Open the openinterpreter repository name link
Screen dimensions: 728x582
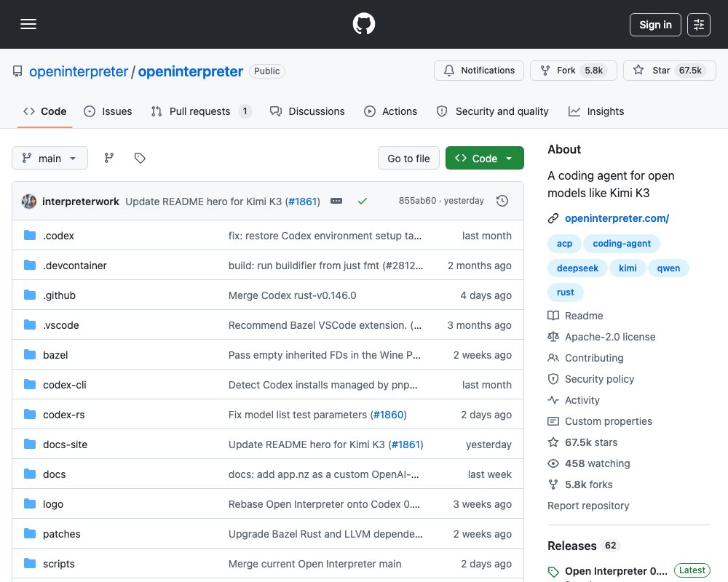click(x=190, y=71)
